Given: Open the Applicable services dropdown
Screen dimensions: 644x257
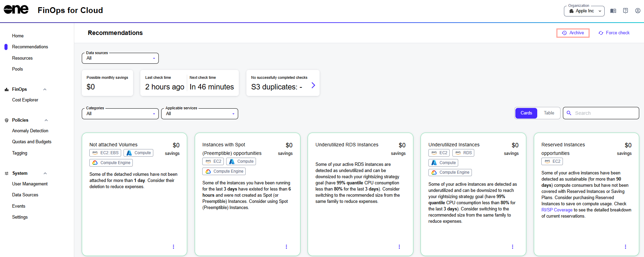Looking at the screenshot, I should (199, 114).
